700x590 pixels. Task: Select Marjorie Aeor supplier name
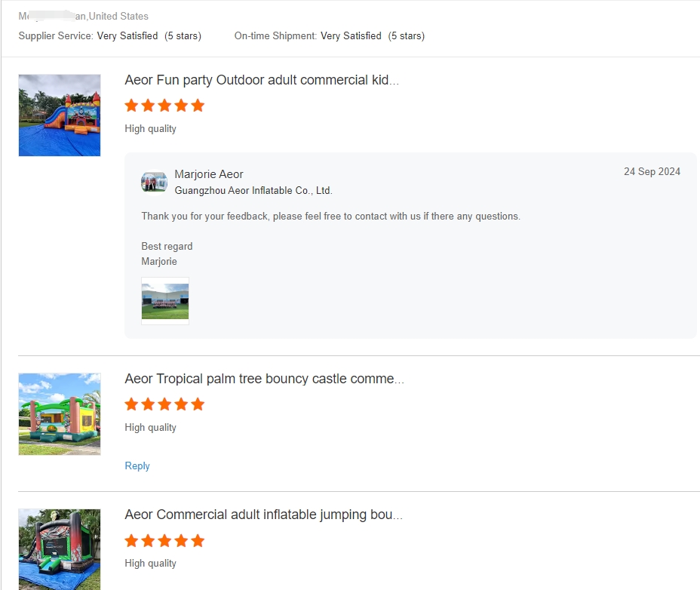208,174
